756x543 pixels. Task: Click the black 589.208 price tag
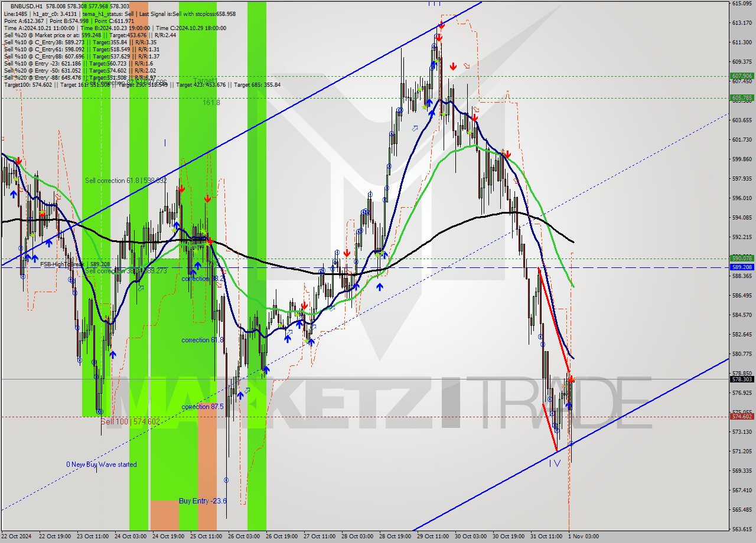[x=742, y=267]
